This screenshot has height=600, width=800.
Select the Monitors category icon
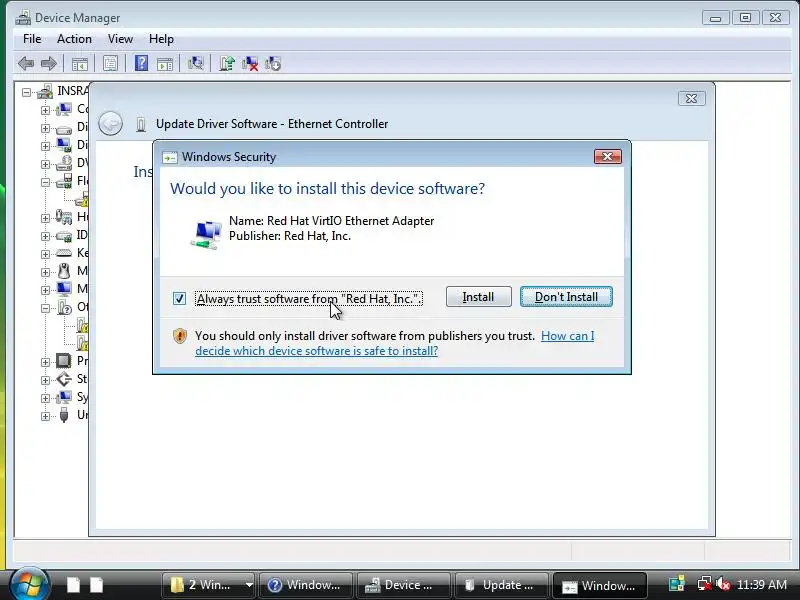coord(64,289)
